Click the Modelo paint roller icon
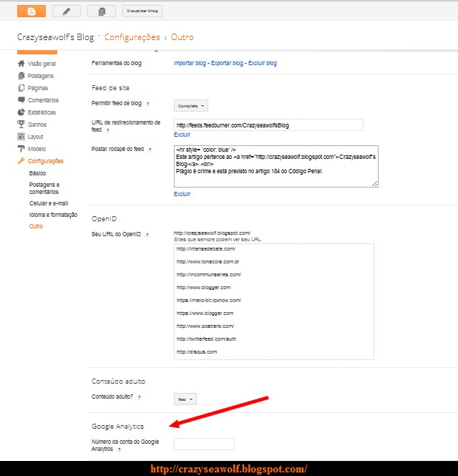The width and height of the screenshot is (458, 476). 21,149
